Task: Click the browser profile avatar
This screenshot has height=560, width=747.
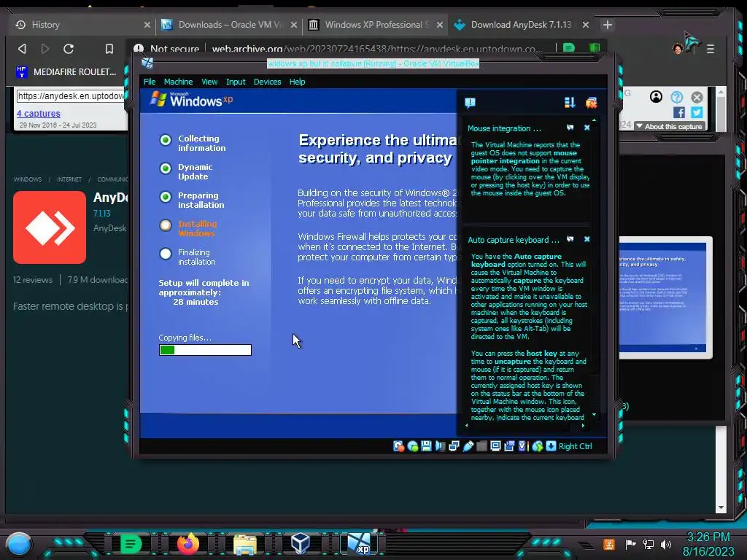Action: (678, 49)
